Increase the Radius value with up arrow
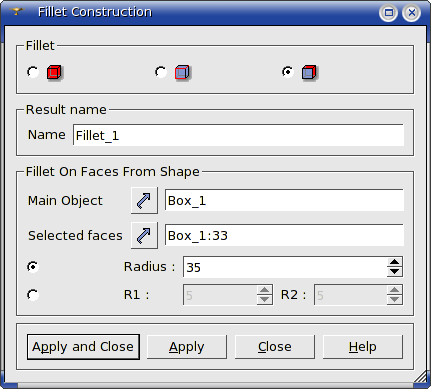 (394, 262)
